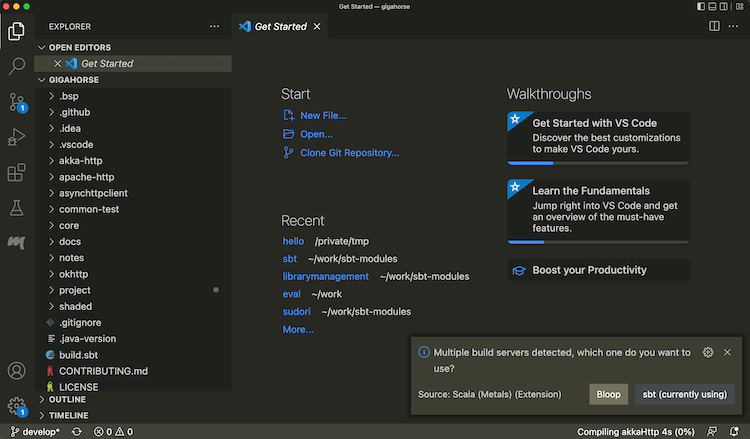The height and width of the screenshot is (439, 750).
Task: Expand the .bsp folder
Action: tap(132, 96)
